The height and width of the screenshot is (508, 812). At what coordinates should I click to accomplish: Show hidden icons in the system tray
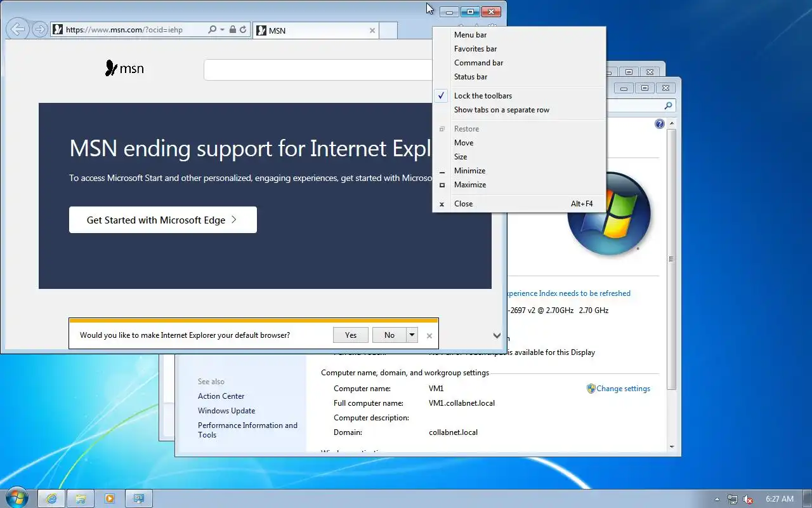point(717,499)
